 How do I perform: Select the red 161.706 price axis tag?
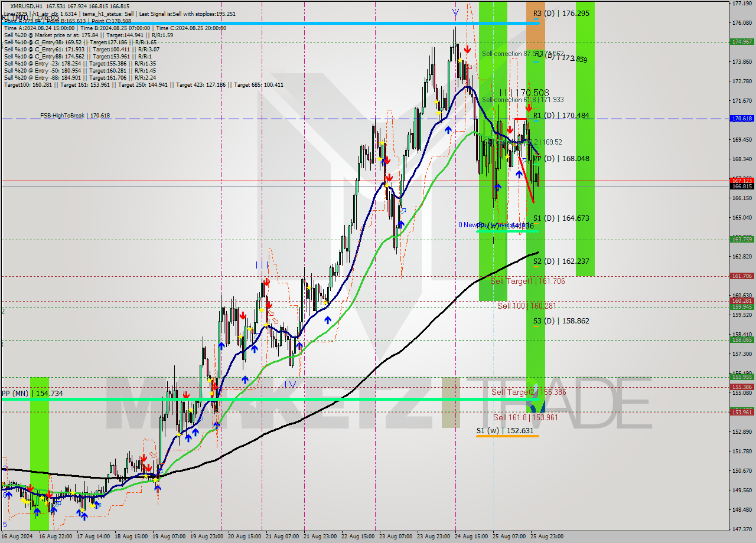pos(742,276)
